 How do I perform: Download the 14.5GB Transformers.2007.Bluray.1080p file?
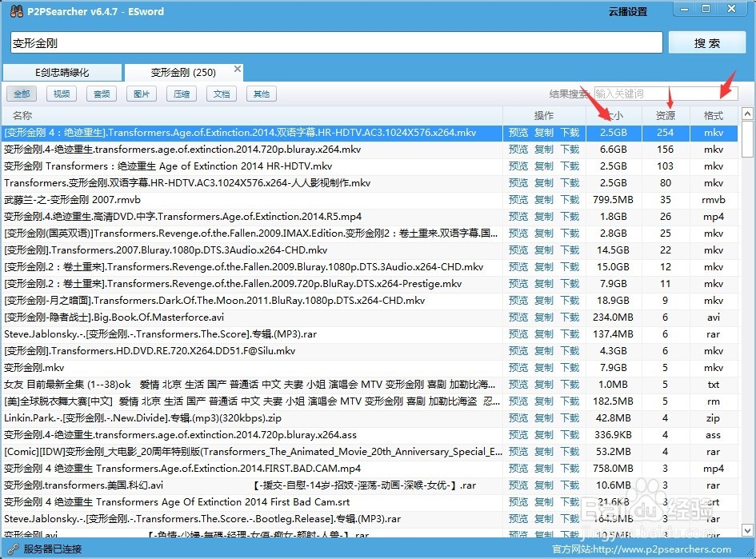click(570, 250)
